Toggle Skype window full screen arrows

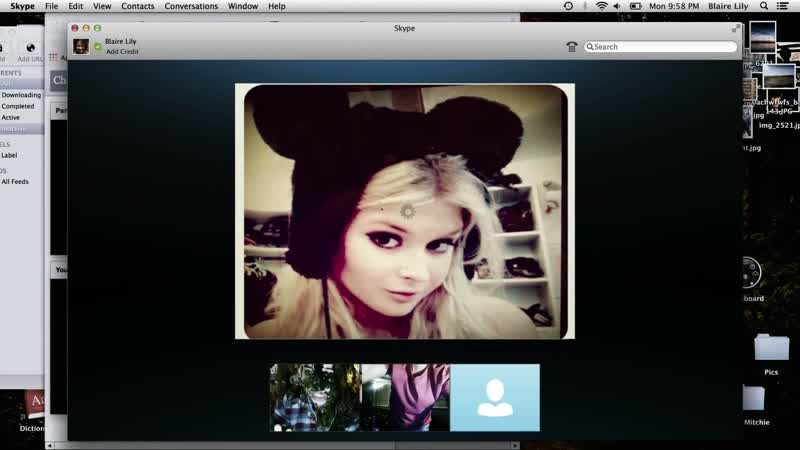pos(736,29)
